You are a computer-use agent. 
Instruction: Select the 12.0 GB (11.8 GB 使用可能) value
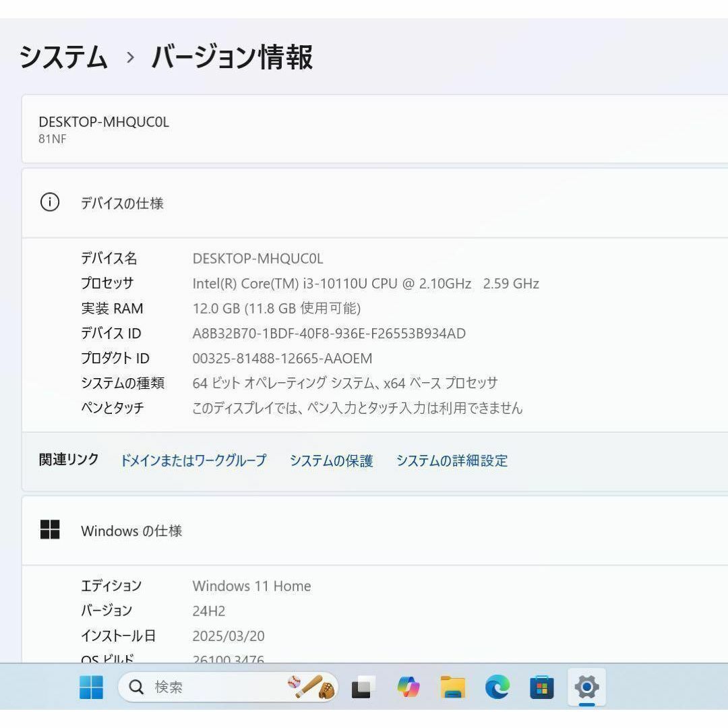click(277, 308)
